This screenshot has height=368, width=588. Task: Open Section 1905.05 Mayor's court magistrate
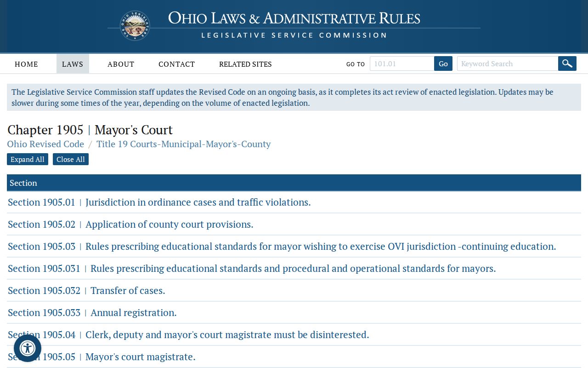pos(102,356)
